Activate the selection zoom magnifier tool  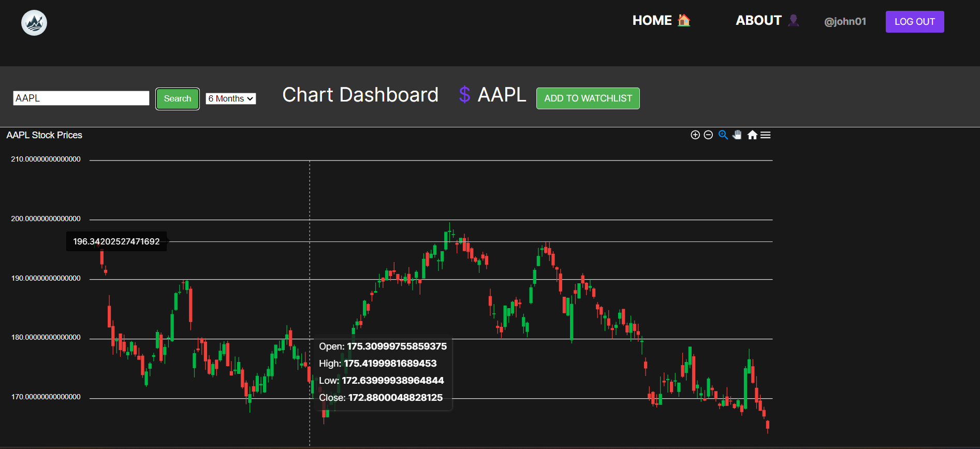pyautogui.click(x=723, y=135)
